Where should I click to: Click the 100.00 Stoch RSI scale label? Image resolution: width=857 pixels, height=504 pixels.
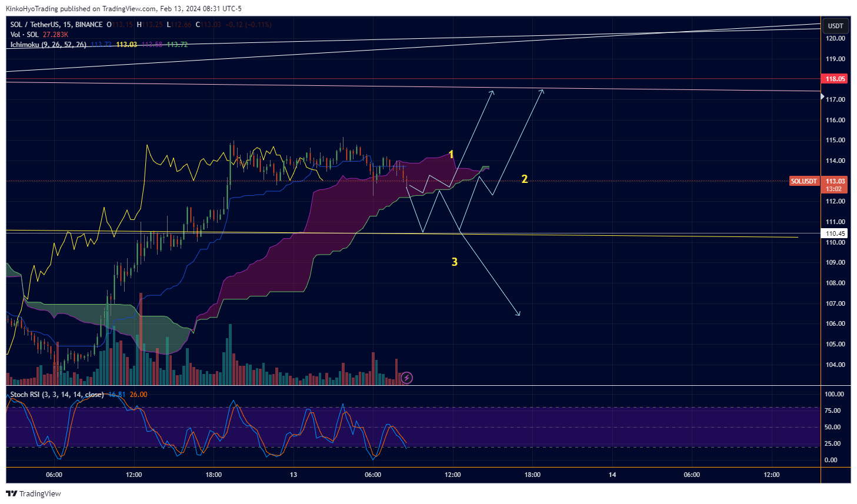(834, 394)
